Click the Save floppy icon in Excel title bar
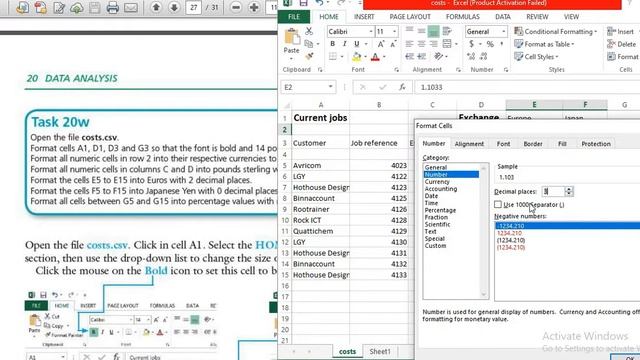Screen dimensions: 640x360 coord(303,3)
